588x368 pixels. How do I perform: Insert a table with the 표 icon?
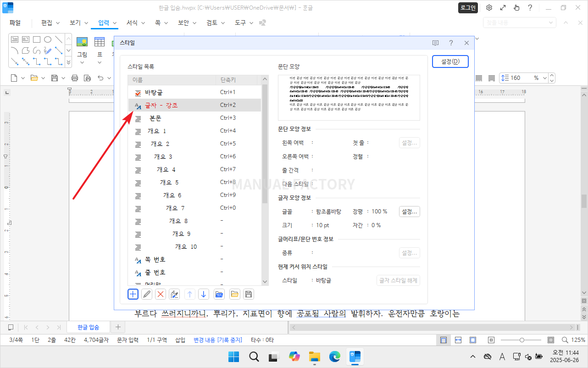click(x=100, y=42)
